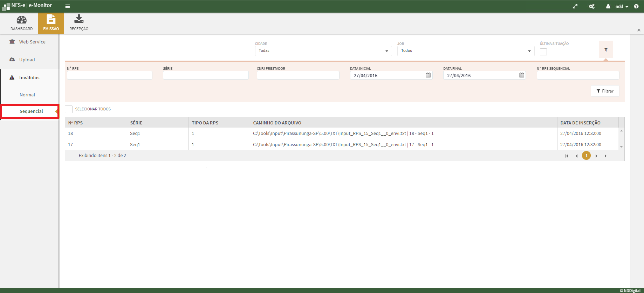The width and height of the screenshot is (644, 293).
Task: Click the Nº RPS Sequencial input field
Action: (577, 75)
